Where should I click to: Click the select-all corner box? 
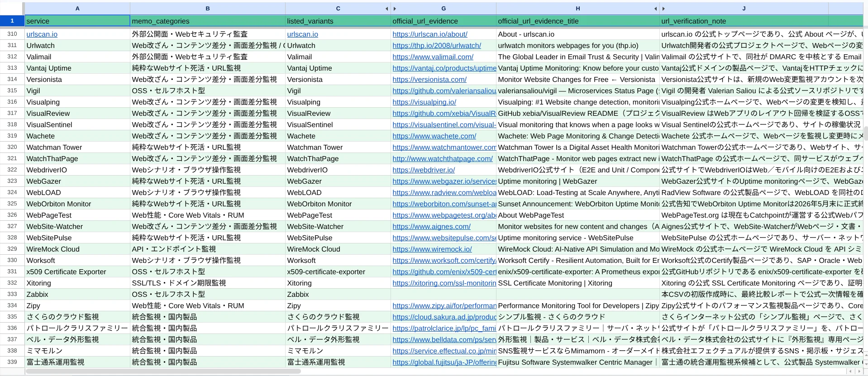(x=12, y=9)
